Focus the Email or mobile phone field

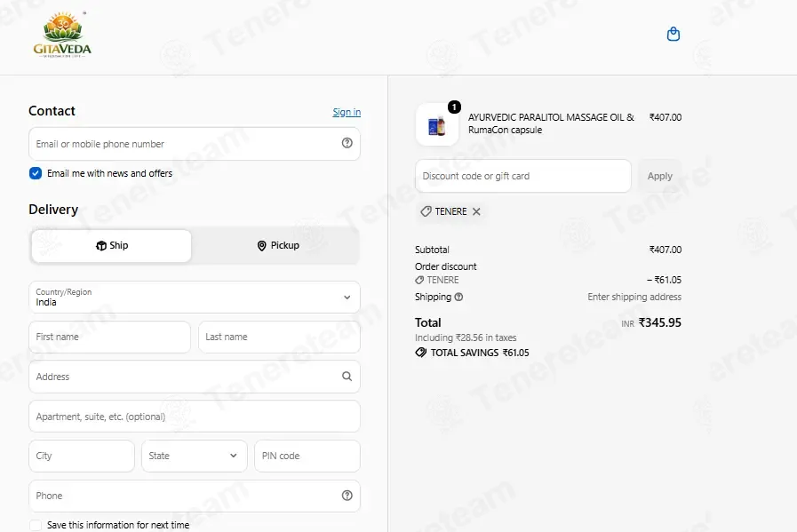tap(195, 144)
